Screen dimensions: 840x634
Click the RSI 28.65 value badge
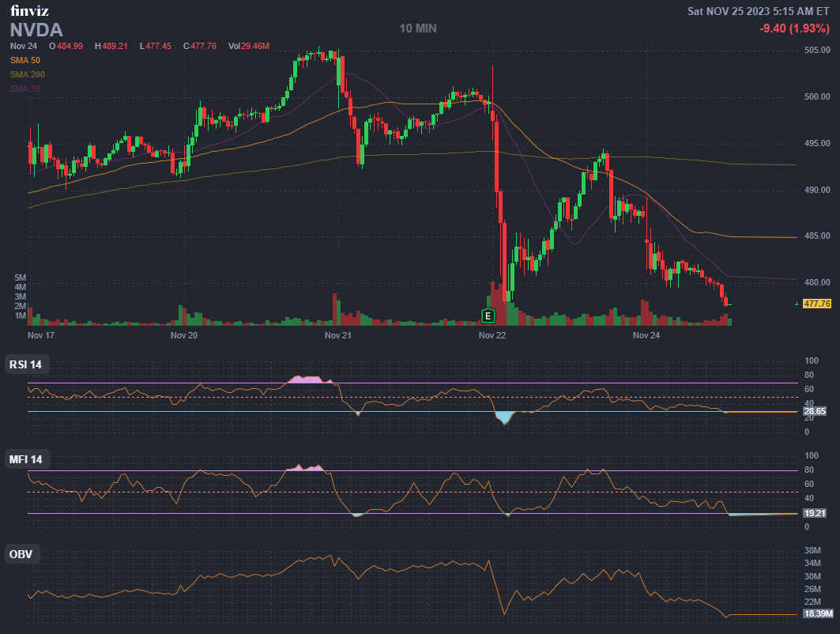coord(815,412)
